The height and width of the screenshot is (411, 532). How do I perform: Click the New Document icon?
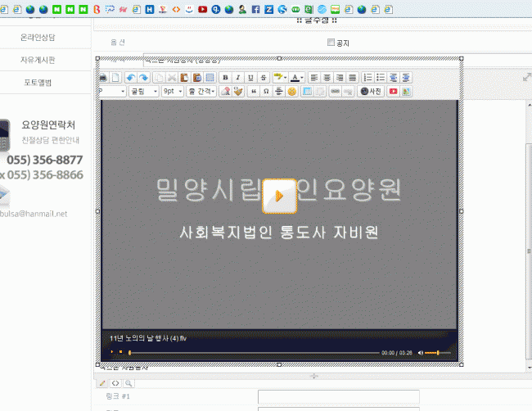[115, 78]
